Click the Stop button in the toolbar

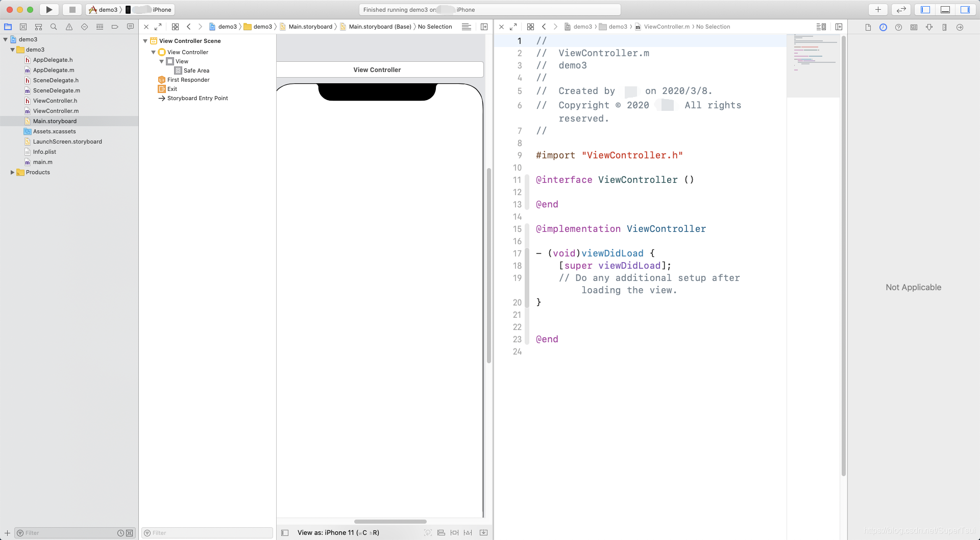[72, 9]
